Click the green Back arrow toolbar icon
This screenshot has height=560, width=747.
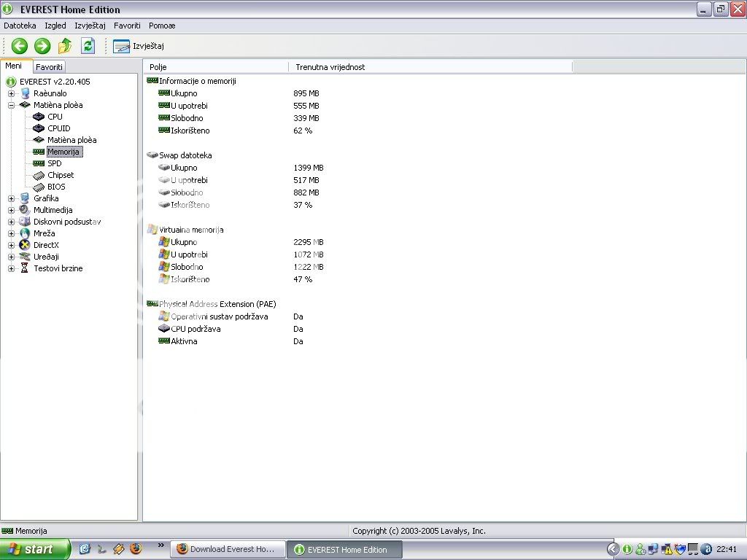pos(20,46)
